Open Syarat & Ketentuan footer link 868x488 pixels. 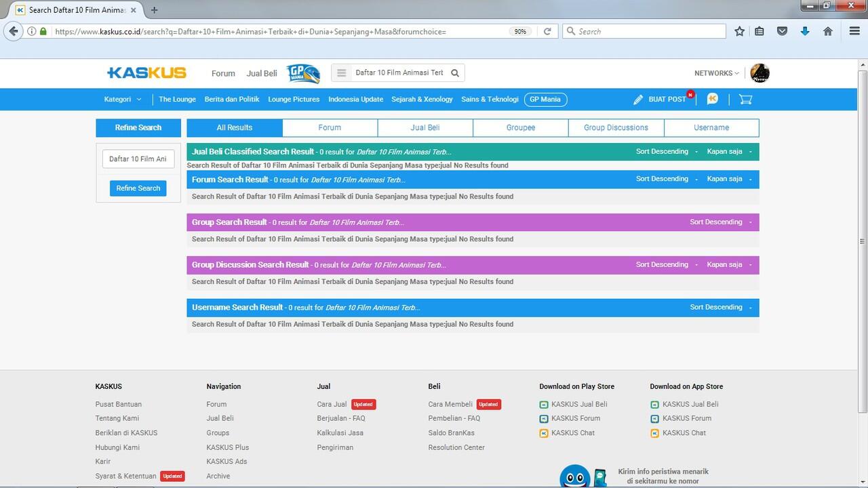click(126, 476)
